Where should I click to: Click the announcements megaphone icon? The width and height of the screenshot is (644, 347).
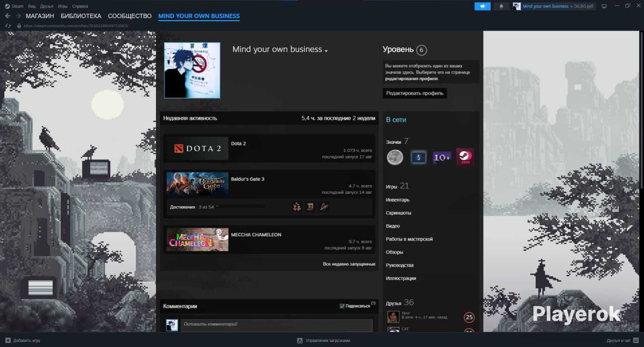pyautogui.click(x=482, y=6)
